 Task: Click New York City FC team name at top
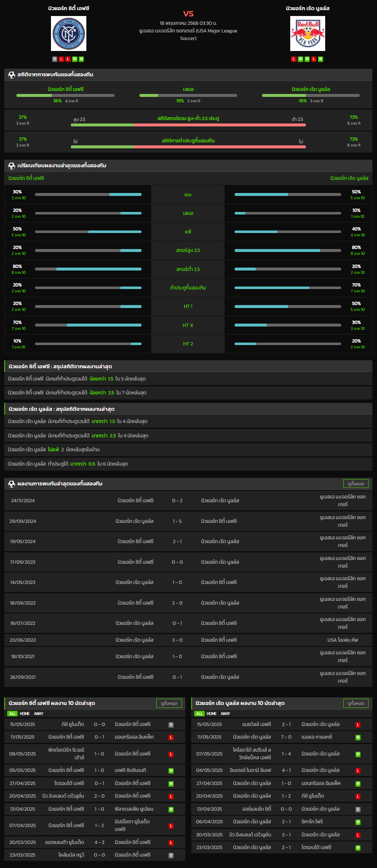[x=69, y=8]
